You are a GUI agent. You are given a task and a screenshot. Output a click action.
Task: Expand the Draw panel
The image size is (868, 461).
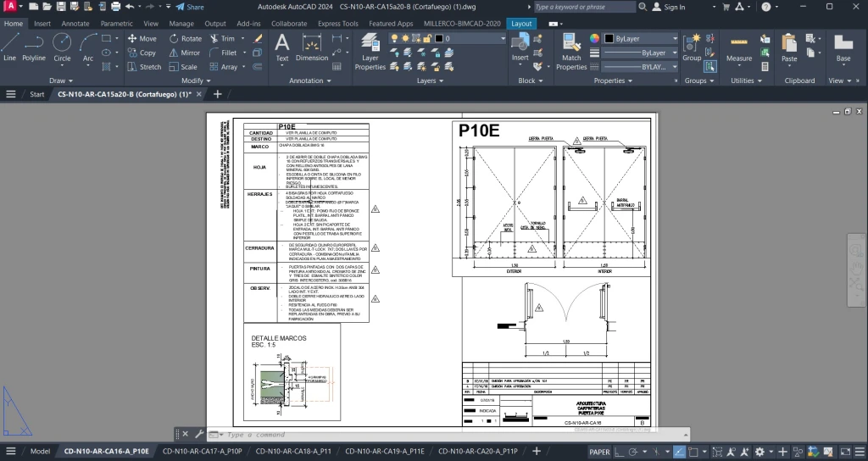tap(60, 81)
